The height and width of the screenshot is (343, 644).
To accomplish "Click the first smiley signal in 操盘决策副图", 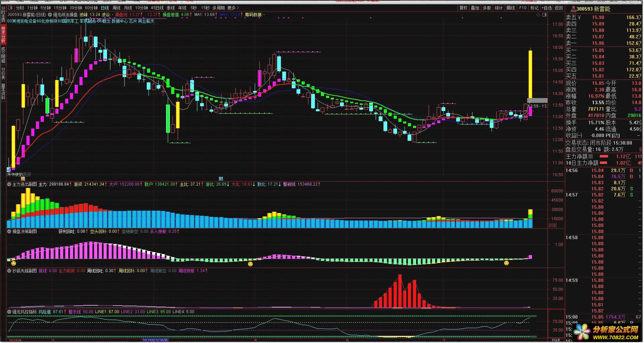I will click(x=14, y=263).
